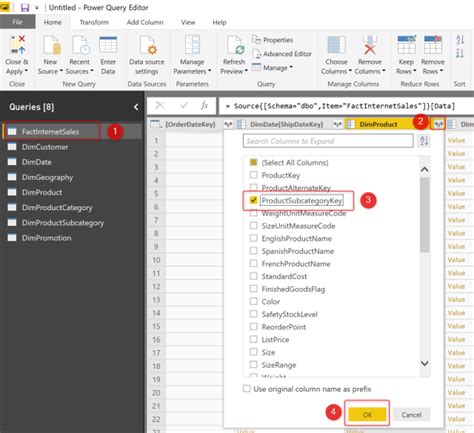Switch to the Home tab
This screenshot has width=474, height=433.
[x=53, y=22]
